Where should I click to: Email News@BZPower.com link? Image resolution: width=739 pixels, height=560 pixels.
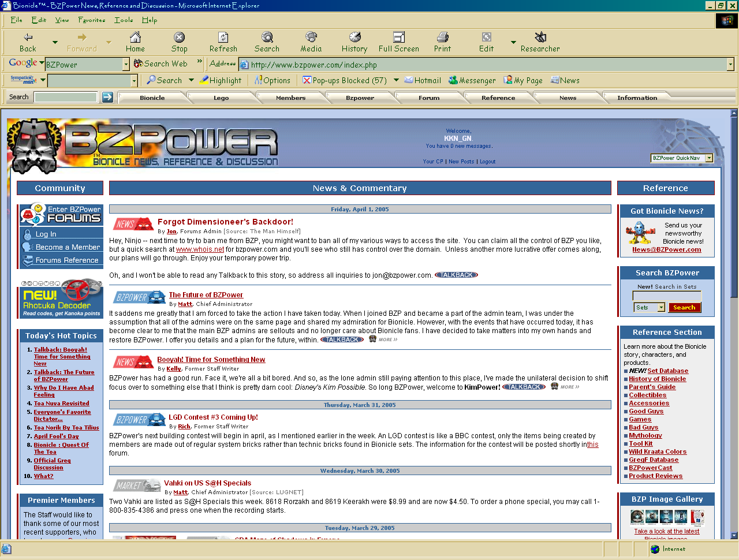click(x=666, y=250)
